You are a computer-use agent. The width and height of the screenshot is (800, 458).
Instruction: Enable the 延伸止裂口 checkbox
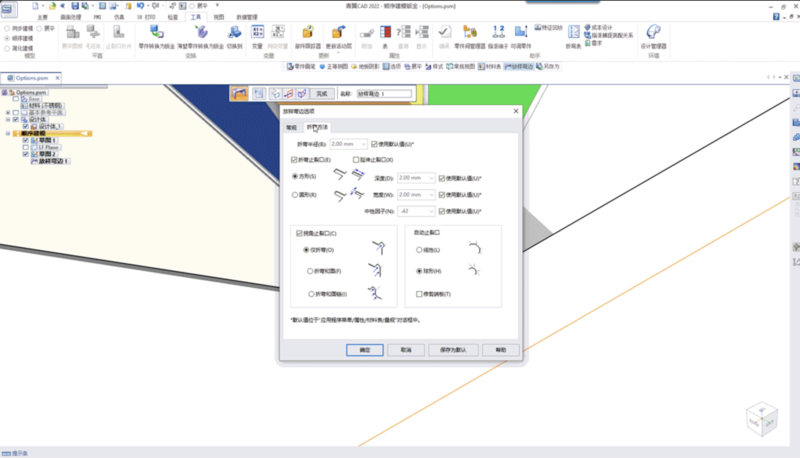356,159
